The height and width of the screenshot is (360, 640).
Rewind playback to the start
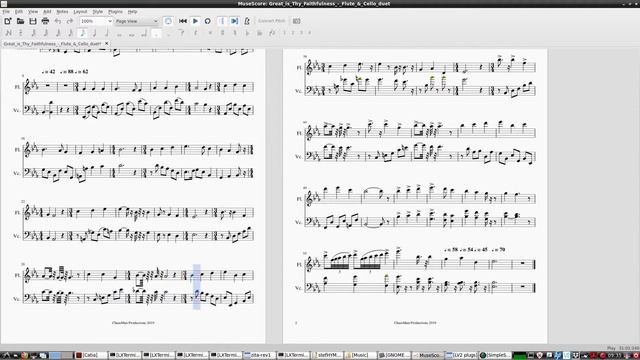tap(183, 21)
